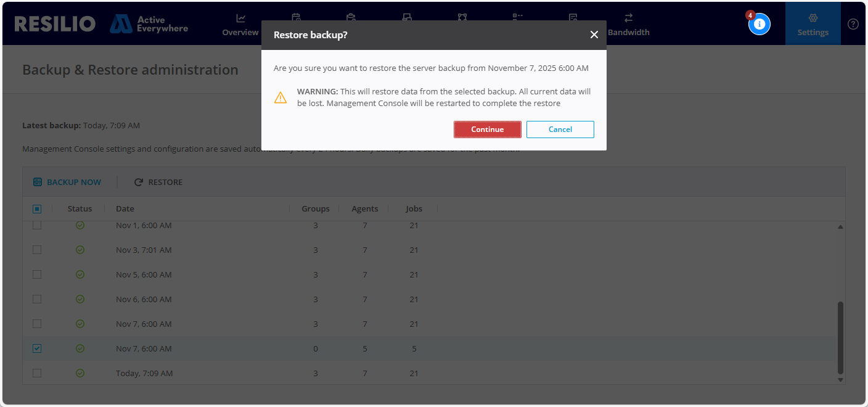Switch to the Bandwidth tab

[x=628, y=25]
